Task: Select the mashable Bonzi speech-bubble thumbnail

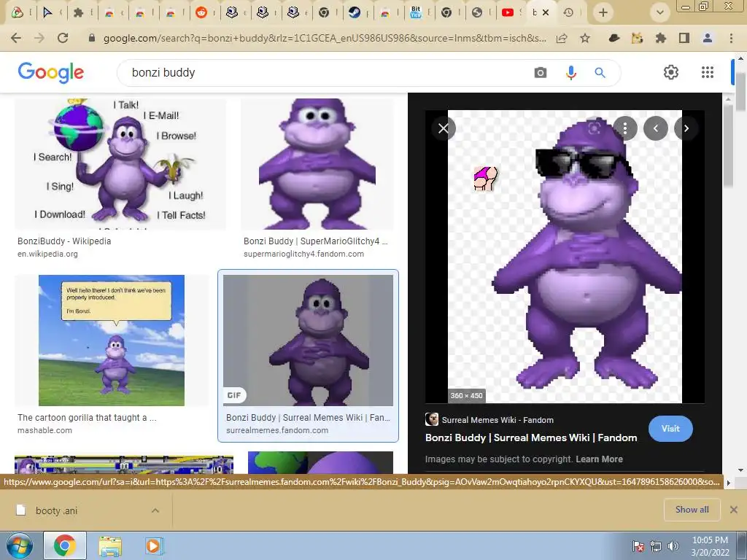Action: (x=112, y=341)
